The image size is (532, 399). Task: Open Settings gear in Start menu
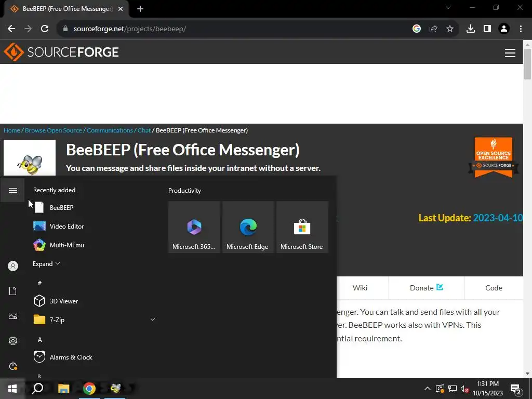coord(13,341)
